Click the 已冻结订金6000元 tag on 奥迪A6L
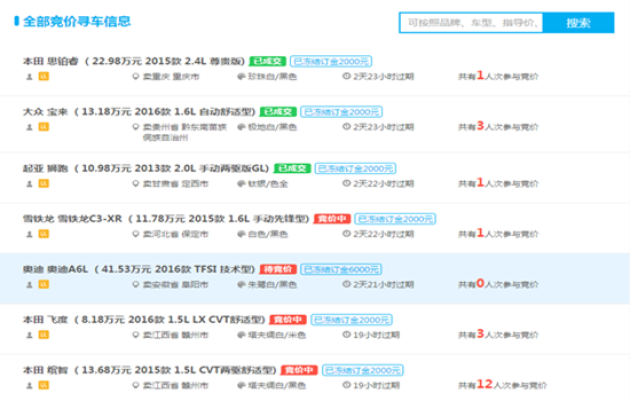Viewport: 630px width, 401px height. click(x=341, y=269)
